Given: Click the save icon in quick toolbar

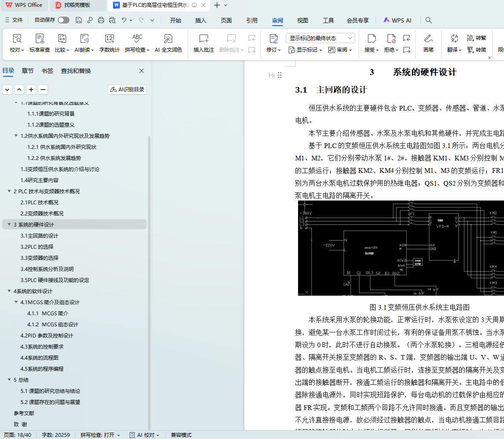Looking at the screenshot, I should click(79, 20).
